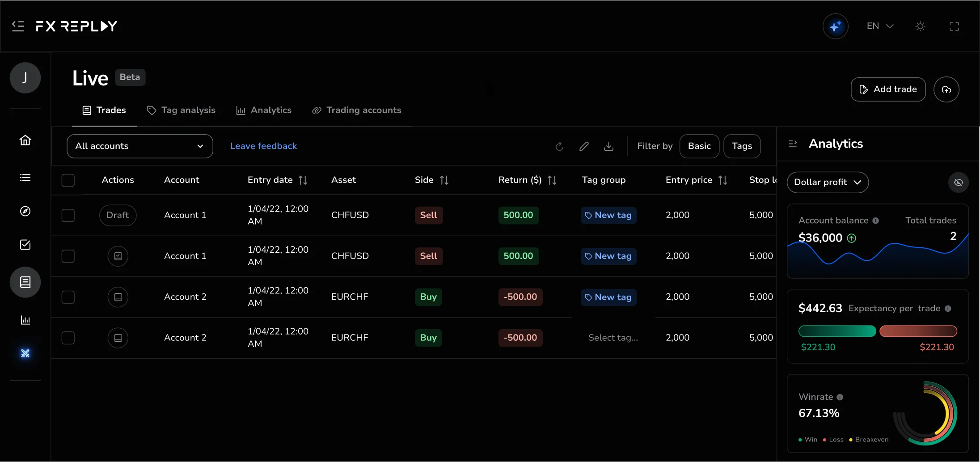Open the checklist sidebar icon

click(25, 245)
